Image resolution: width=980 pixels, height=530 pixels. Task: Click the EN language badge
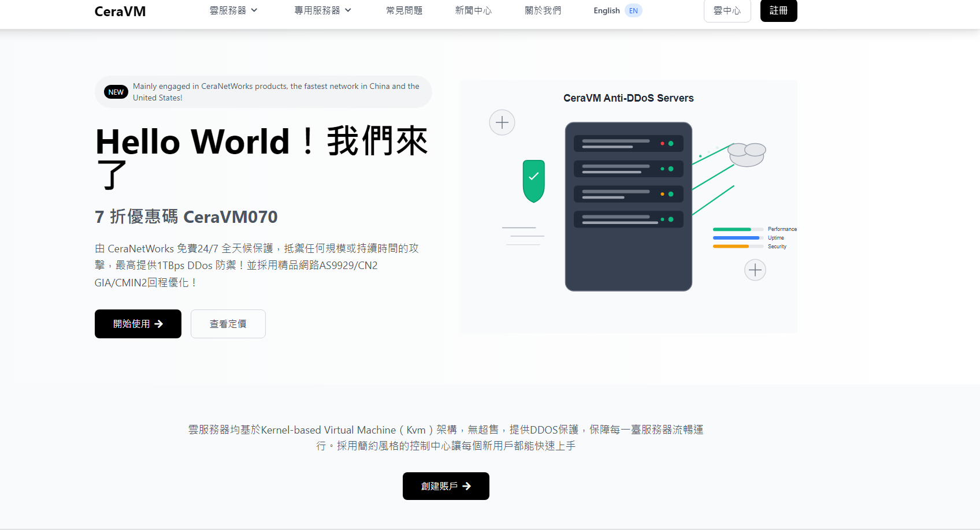coord(633,10)
